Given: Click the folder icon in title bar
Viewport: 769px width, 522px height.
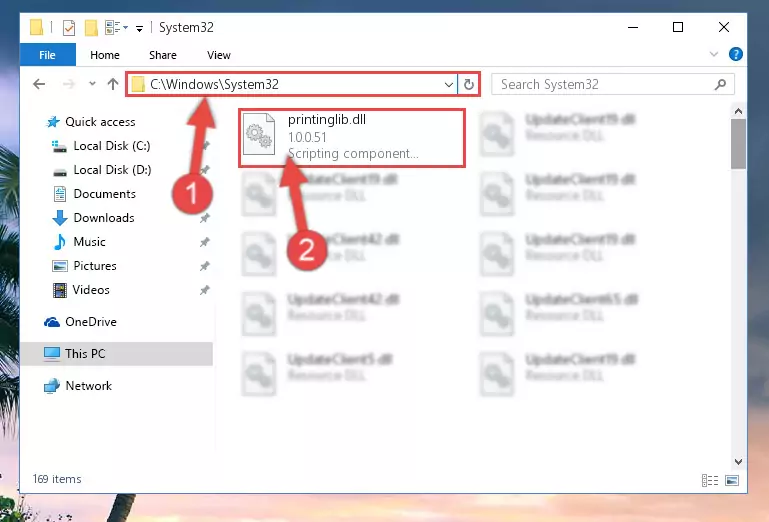Looking at the screenshot, I should click(37, 27).
